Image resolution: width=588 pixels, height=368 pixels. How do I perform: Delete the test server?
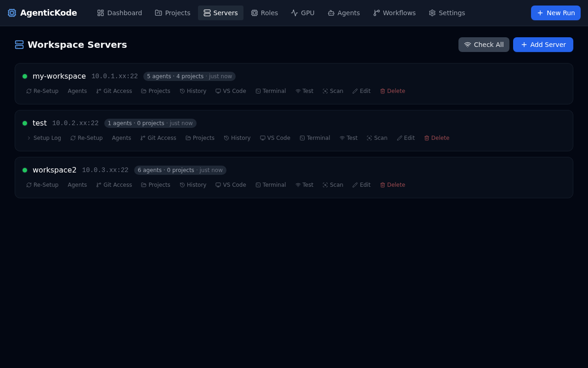pos(436,138)
